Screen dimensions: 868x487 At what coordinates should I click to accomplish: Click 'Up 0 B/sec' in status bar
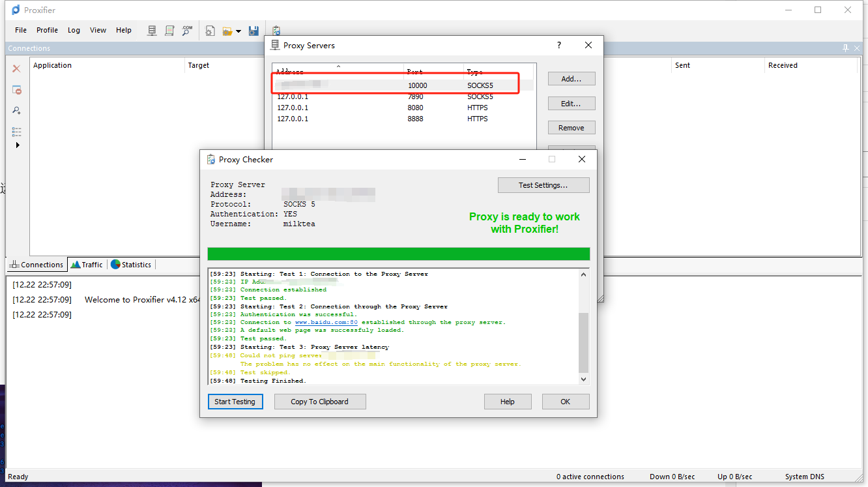pos(735,477)
